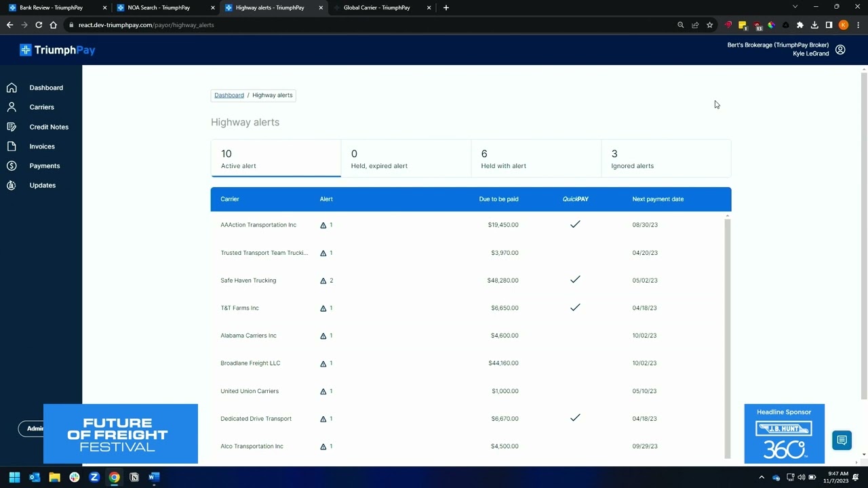This screenshot has width=868, height=488.
Task: Sort by Next payment date header
Action: [658, 199]
